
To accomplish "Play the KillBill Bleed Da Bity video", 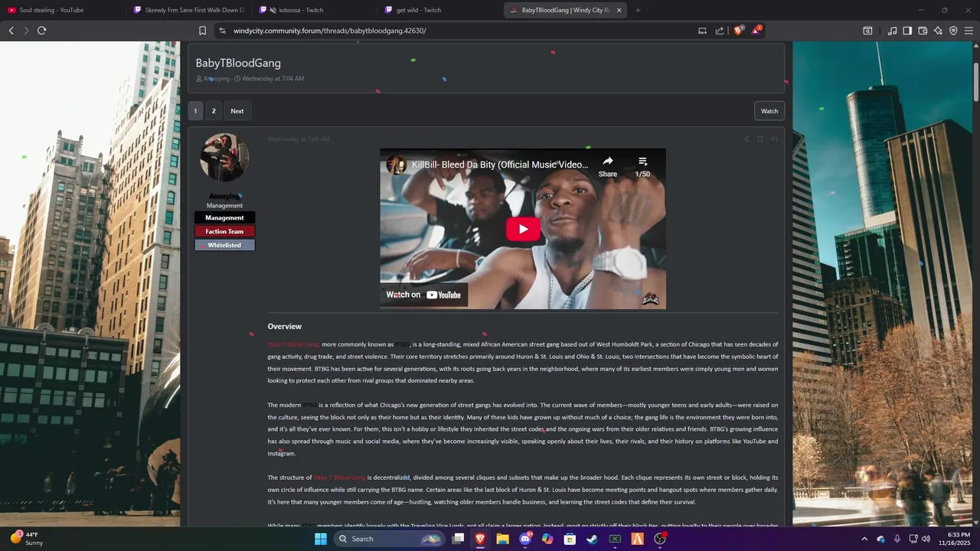I will click(523, 229).
